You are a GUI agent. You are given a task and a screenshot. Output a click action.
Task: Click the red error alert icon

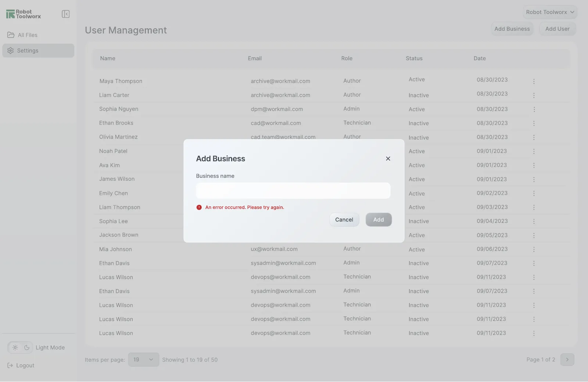[199, 207]
